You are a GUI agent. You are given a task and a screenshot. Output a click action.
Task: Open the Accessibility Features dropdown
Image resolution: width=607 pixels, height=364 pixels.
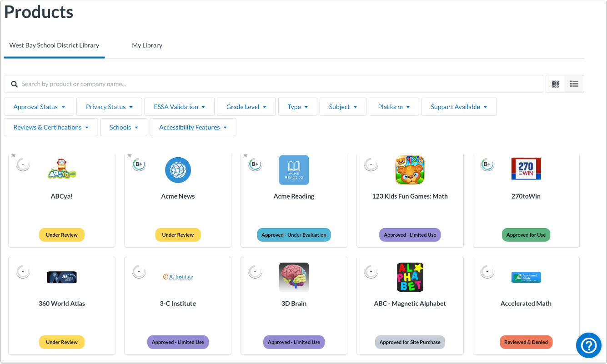[x=193, y=127]
